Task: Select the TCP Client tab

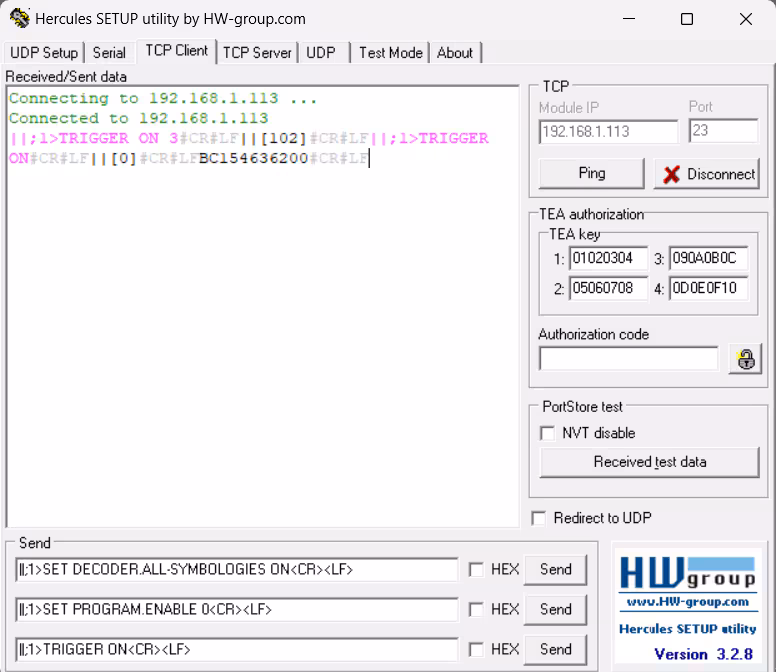Action: (177, 50)
